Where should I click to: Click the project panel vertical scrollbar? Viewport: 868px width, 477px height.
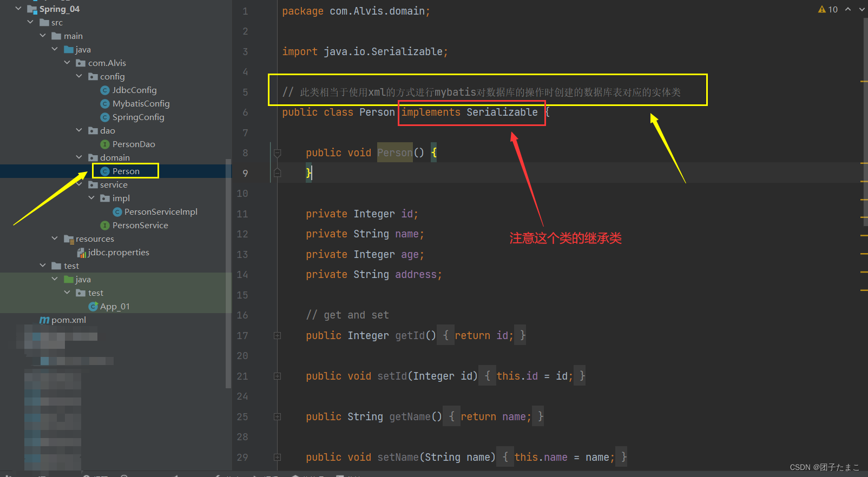tap(228, 273)
